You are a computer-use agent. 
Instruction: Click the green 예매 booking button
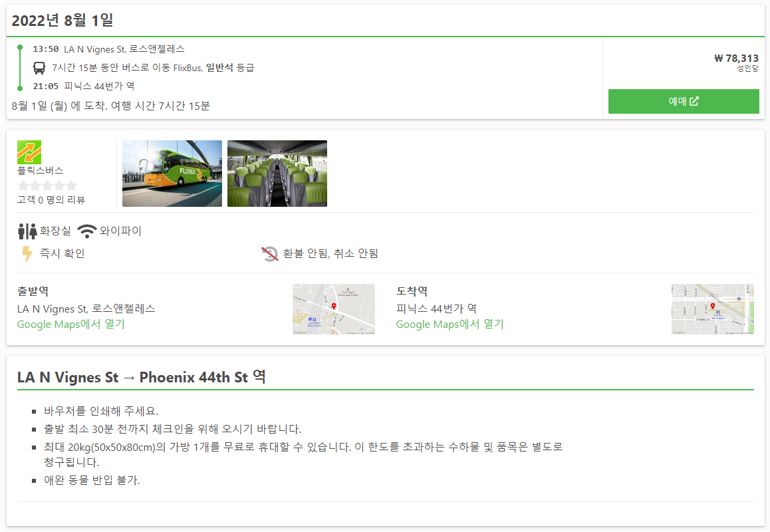[684, 101]
